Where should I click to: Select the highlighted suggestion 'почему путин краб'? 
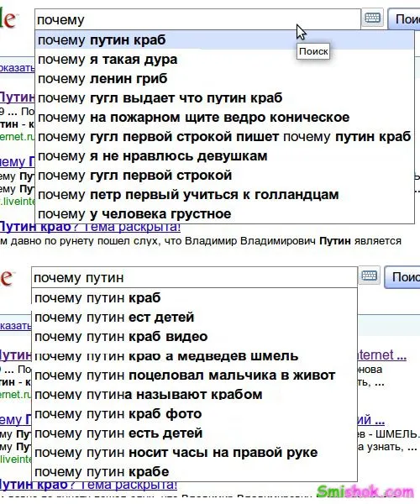coord(224,40)
